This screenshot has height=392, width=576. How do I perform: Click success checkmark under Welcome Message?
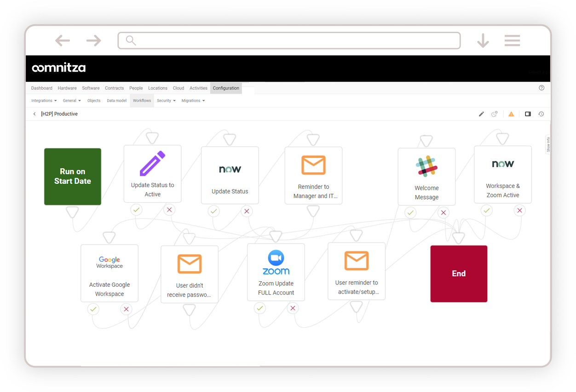point(410,213)
